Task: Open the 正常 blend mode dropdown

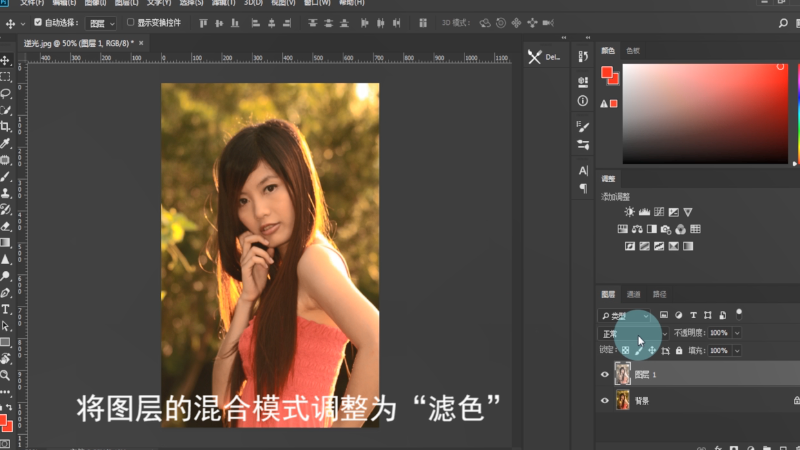Action: (633, 334)
